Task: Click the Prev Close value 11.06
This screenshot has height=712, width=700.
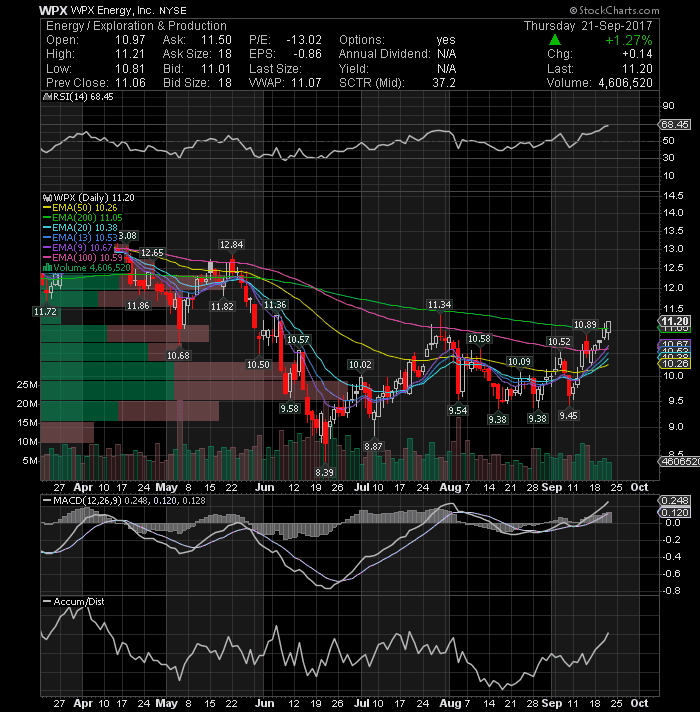Action: (x=130, y=83)
